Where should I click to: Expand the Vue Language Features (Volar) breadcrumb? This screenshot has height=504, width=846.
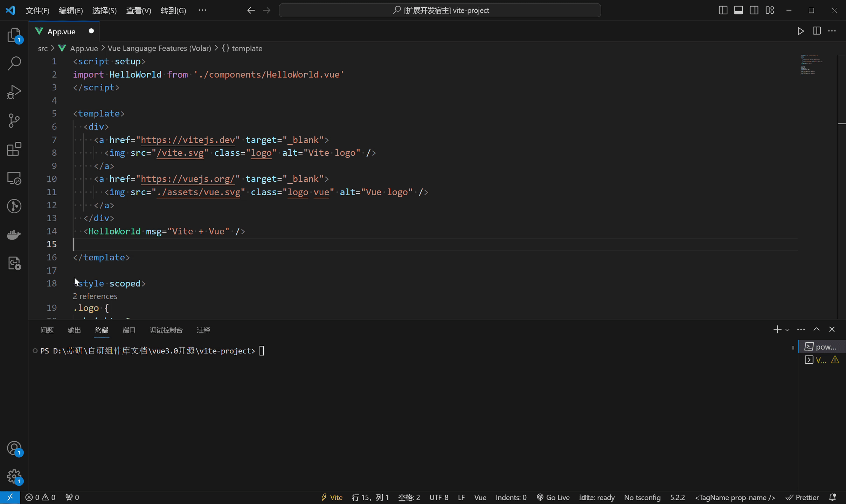[159, 48]
